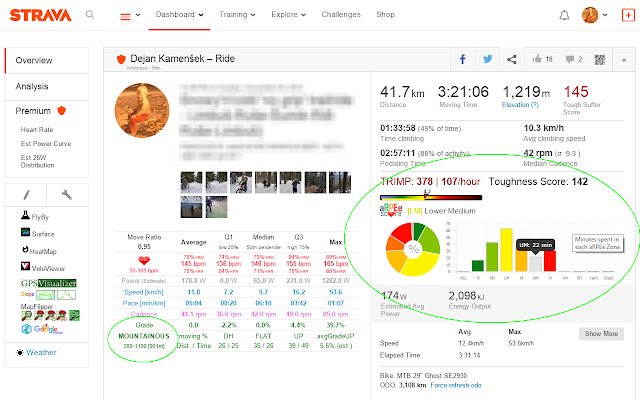Viewport: 640px width, 400px height.
Task: Share ride on Twitter
Action: coord(487,59)
